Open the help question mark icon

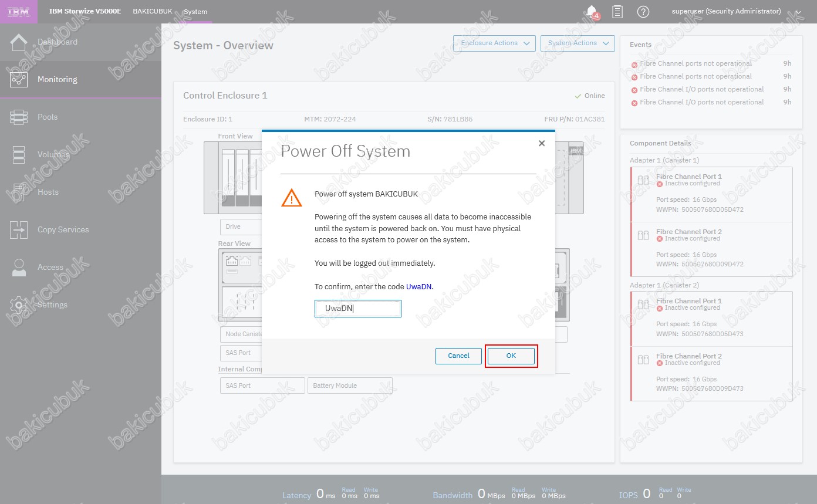tap(643, 11)
